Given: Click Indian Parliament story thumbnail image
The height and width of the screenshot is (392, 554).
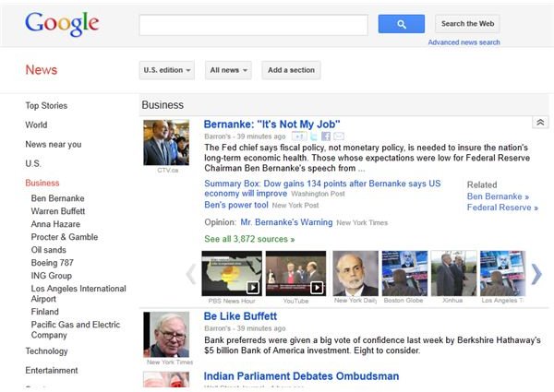Looking at the screenshot, I should [x=166, y=380].
